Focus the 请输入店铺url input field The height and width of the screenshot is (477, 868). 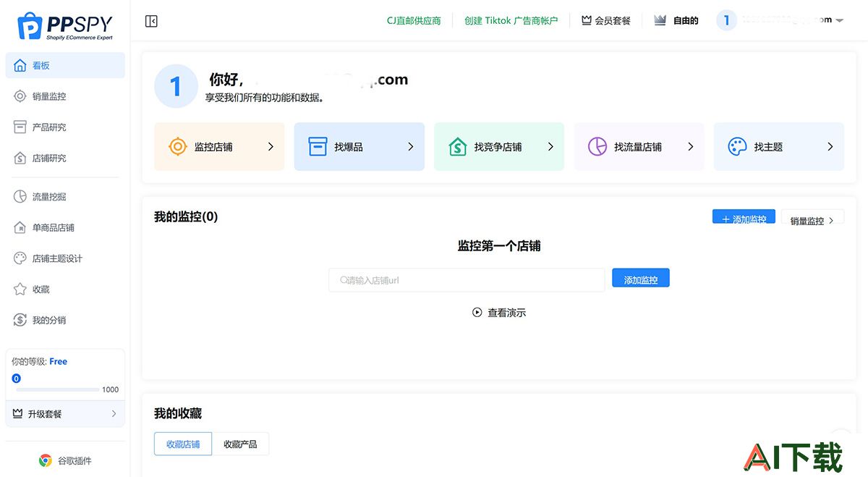point(467,280)
